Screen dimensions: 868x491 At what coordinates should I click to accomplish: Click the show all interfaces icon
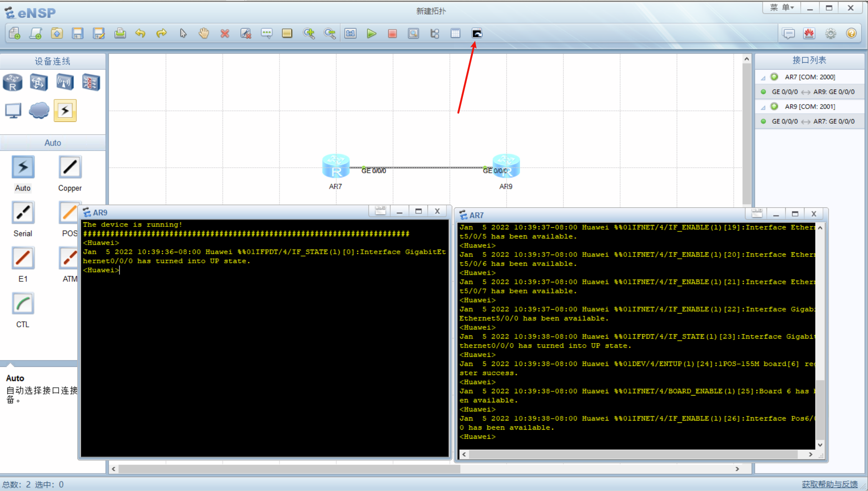pos(435,33)
